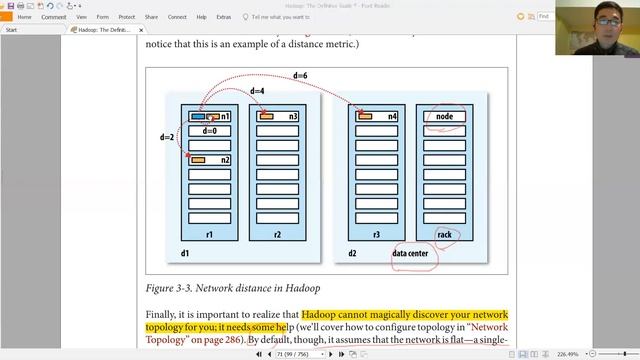Viewport: 640px width, 360px height.
Task: Open the quick access toolbar customize arrow
Action: pos(80,6)
